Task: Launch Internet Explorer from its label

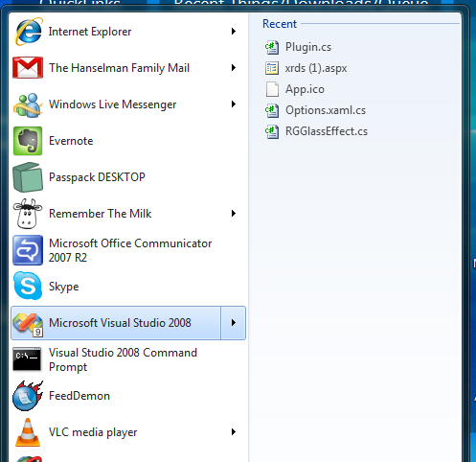Action: [x=90, y=32]
